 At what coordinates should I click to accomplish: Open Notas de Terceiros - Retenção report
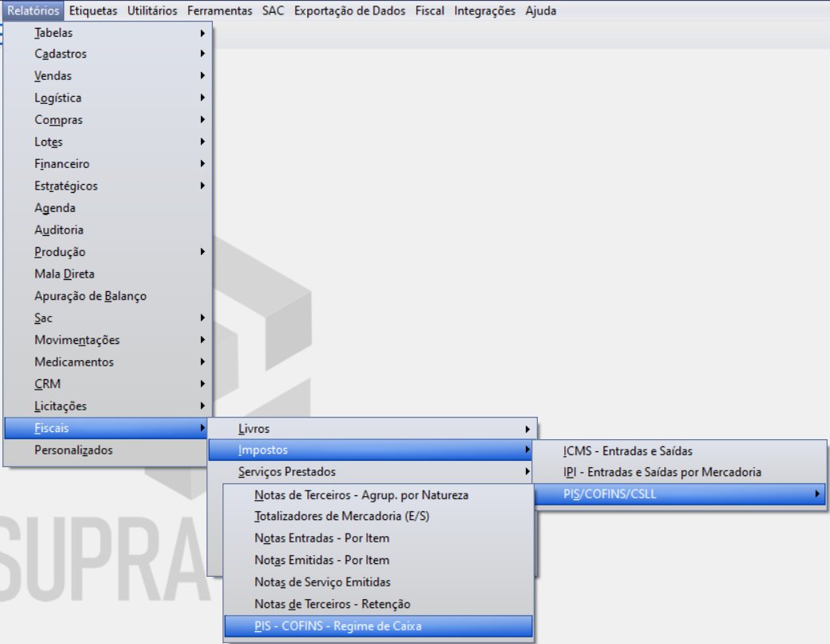click(x=332, y=604)
